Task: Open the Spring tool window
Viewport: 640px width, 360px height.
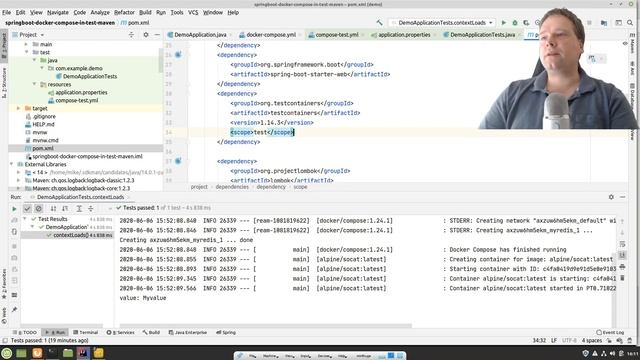Action: [226, 333]
